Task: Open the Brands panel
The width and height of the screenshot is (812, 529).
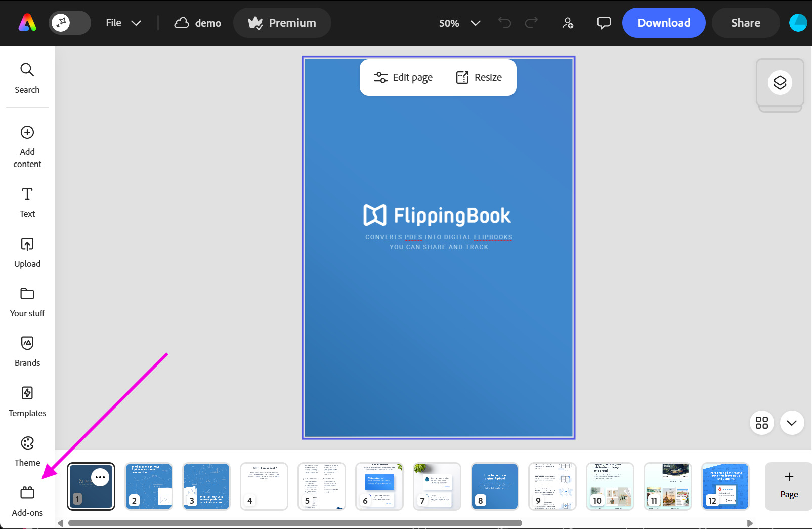Action: 27,351
